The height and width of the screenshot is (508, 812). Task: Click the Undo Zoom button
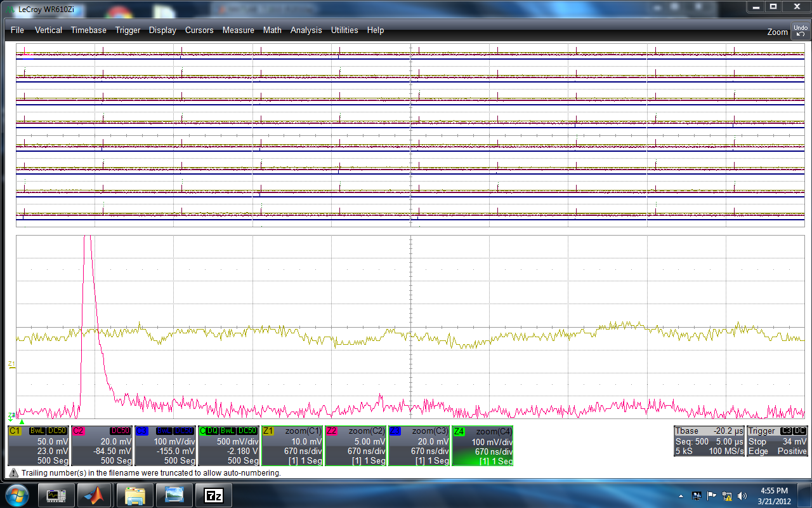[x=799, y=30]
